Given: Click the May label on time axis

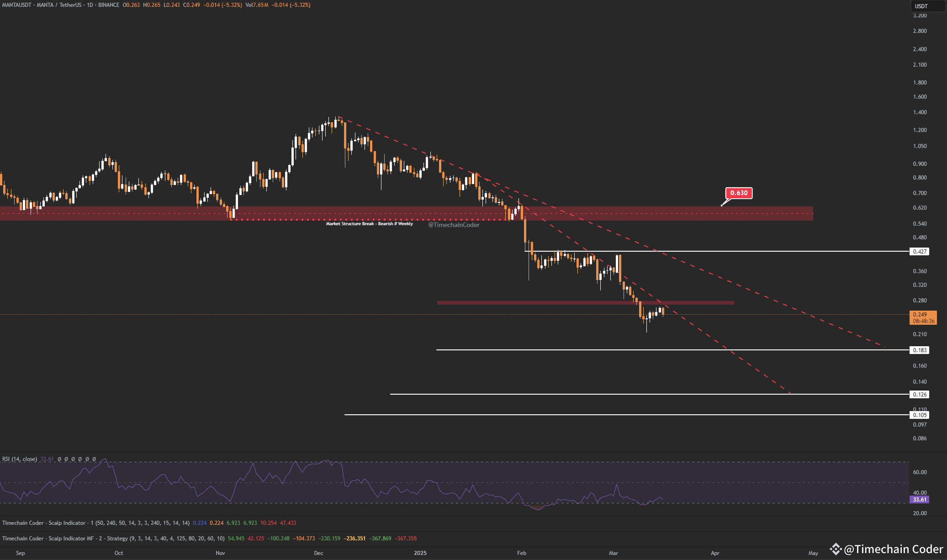Looking at the screenshot, I should pos(813,553).
